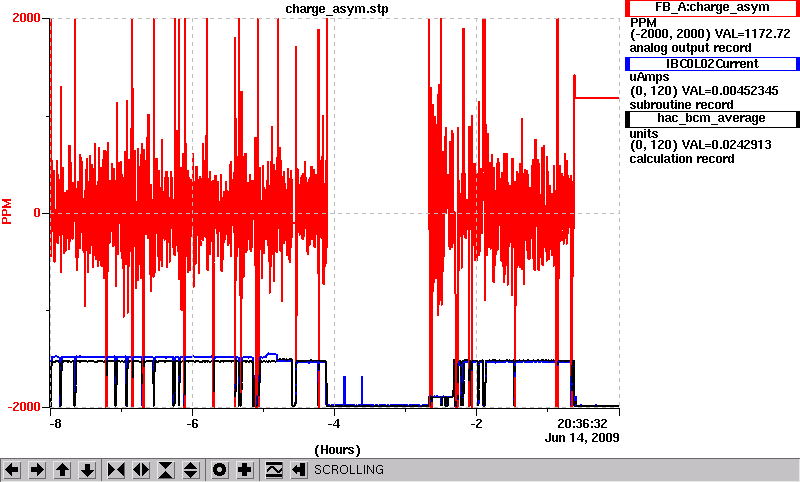Click the (Hours) time axis label
Image resolution: width=800 pixels, height=482 pixels.
coord(337,450)
